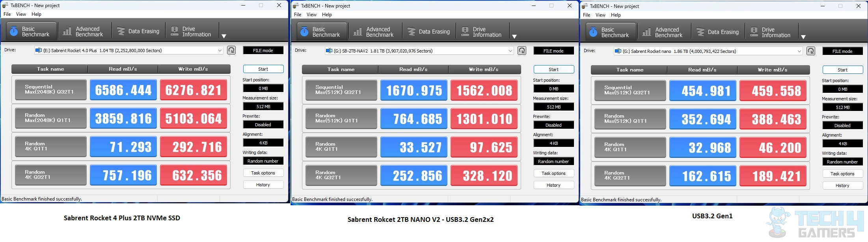View Drive Information in the Rocket nano window
Screen dimensions: 868x242
click(x=771, y=32)
